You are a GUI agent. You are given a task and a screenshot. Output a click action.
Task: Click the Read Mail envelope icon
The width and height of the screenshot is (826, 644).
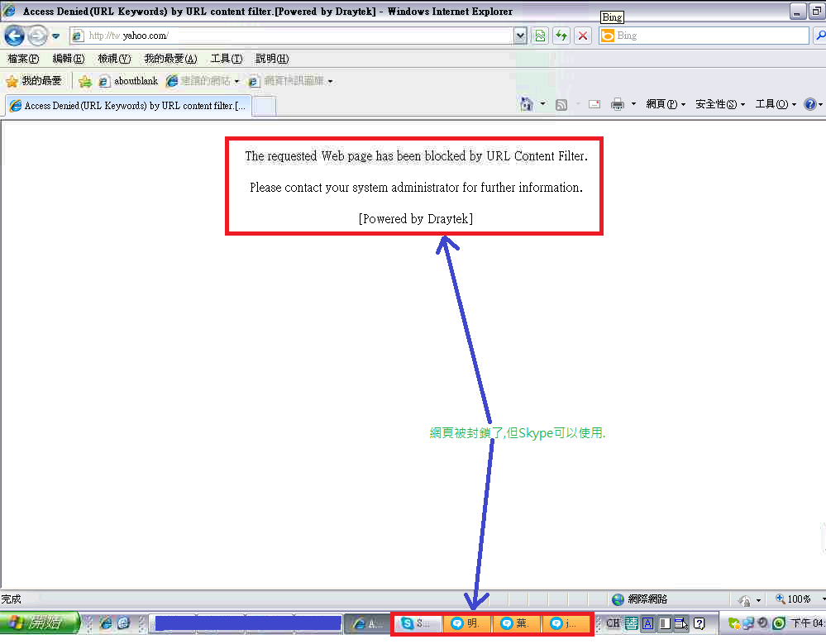point(594,104)
